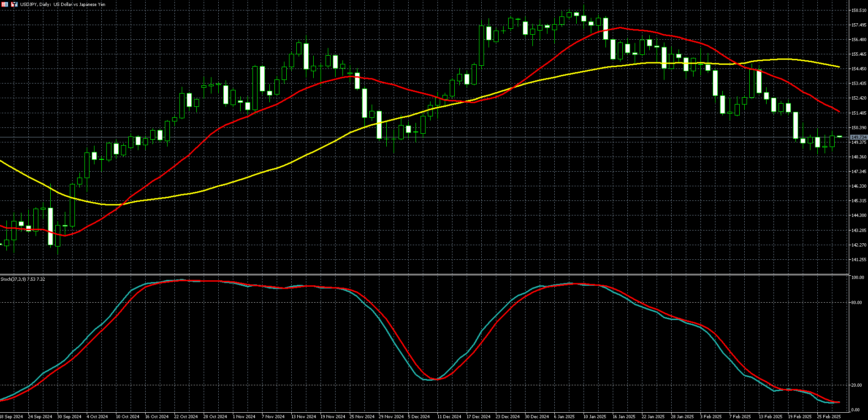Click the 142.270 price scale label
This screenshot has width=868, height=420.
(859, 245)
